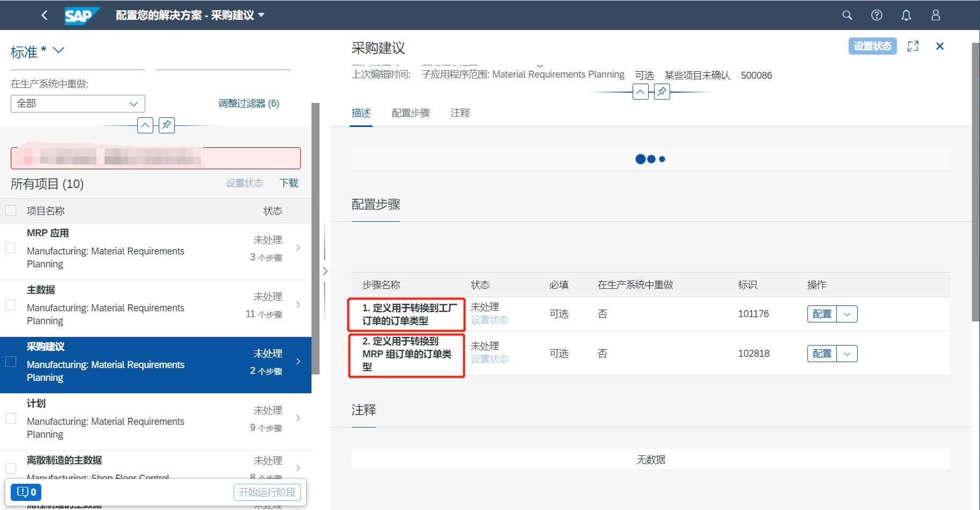Check notifications via the bell icon
980x510 pixels.
click(x=906, y=15)
